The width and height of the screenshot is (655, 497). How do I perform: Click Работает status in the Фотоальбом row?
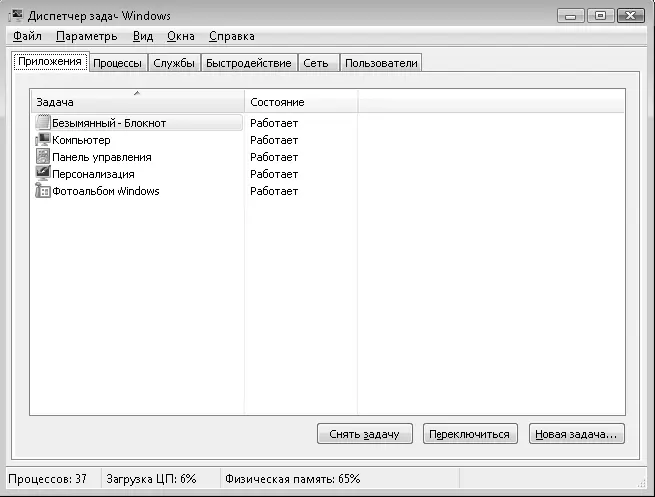pyautogui.click(x=274, y=191)
